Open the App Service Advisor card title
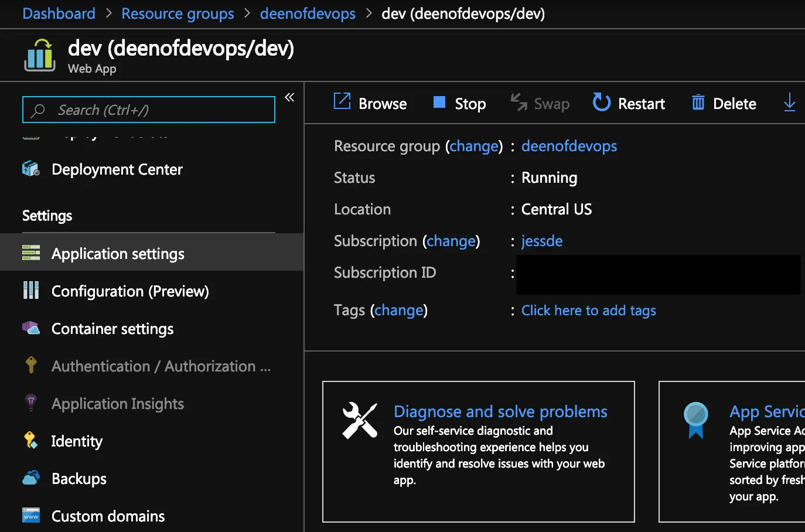The width and height of the screenshot is (805, 532). click(x=767, y=411)
